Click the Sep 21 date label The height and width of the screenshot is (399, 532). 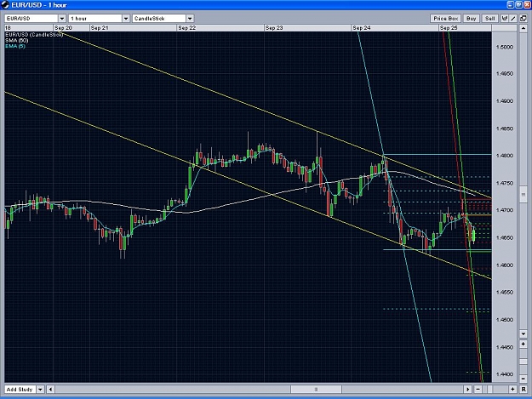100,28
